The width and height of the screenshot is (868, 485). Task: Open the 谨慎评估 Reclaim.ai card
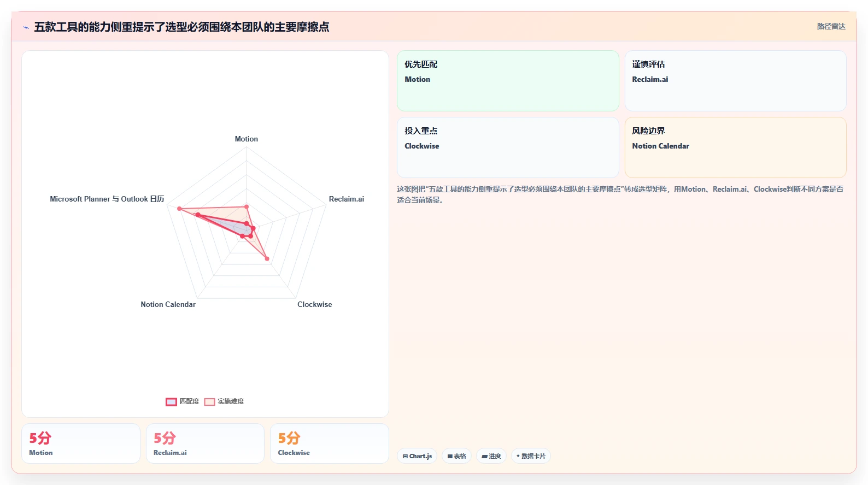click(736, 81)
